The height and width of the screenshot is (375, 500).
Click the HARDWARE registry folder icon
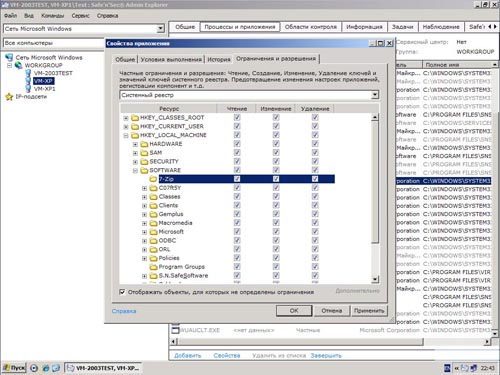tap(144, 144)
